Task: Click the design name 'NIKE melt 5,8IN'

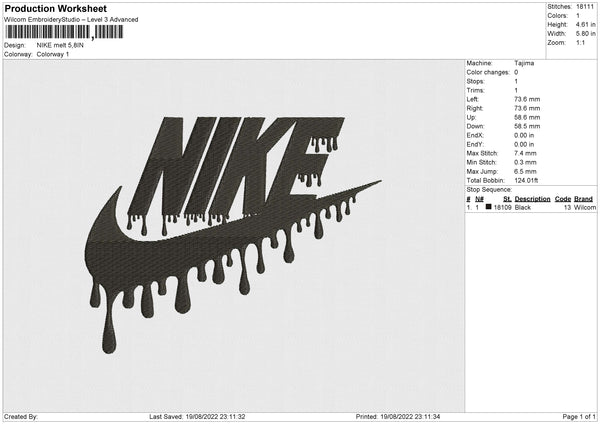Action: click(60, 45)
